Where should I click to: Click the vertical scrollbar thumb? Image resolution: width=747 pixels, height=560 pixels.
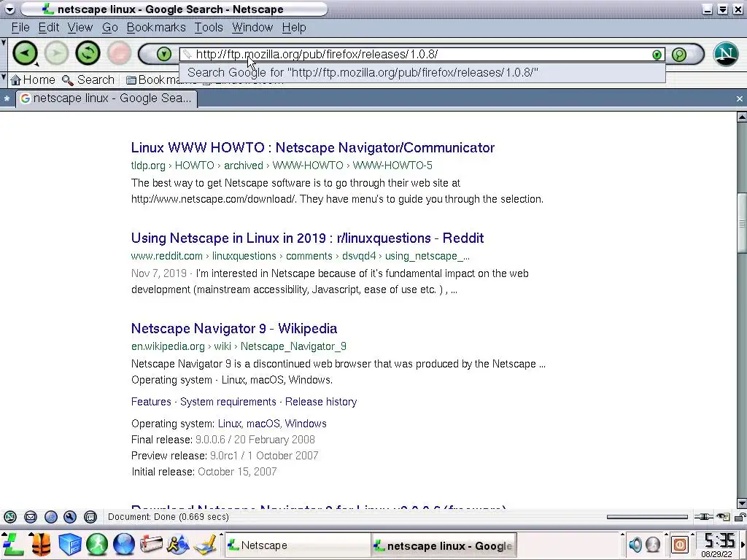(742, 223)
